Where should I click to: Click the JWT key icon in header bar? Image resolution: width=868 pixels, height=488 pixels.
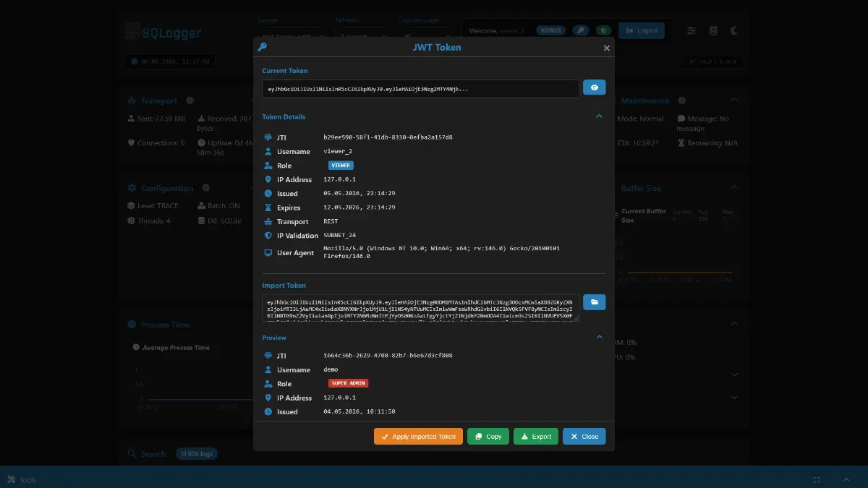580,30
